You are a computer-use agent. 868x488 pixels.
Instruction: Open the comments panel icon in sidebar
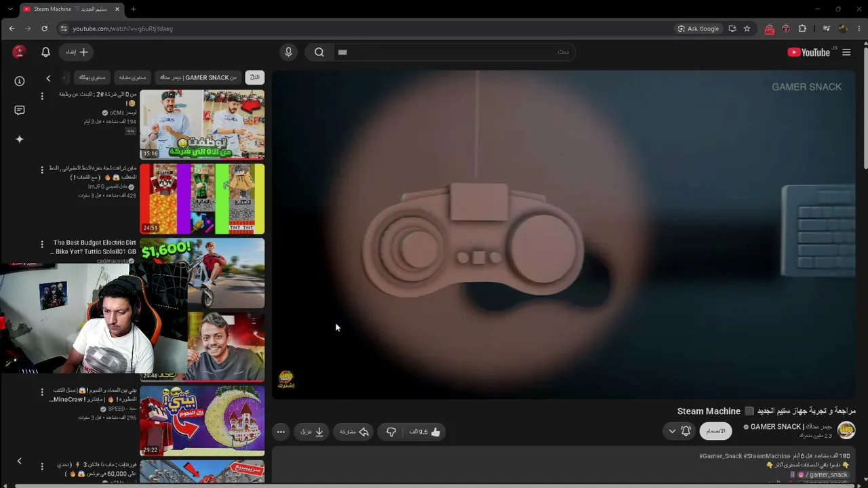click(x=20, y=110)
